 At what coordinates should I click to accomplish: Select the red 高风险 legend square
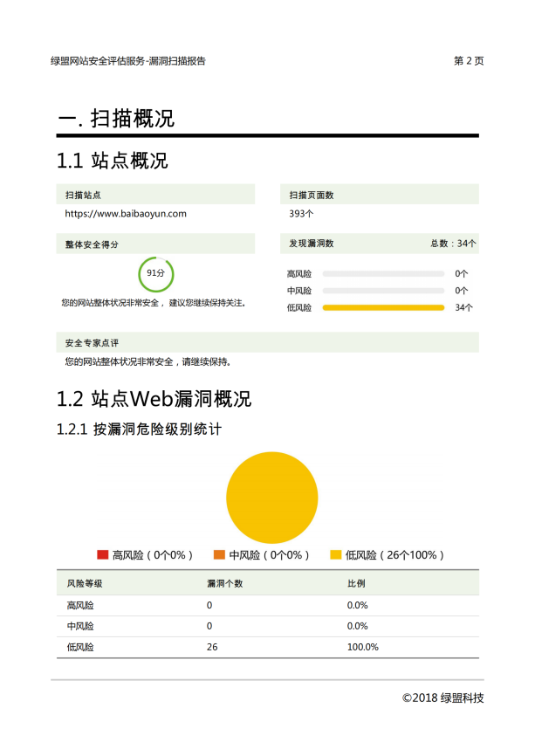102,555
